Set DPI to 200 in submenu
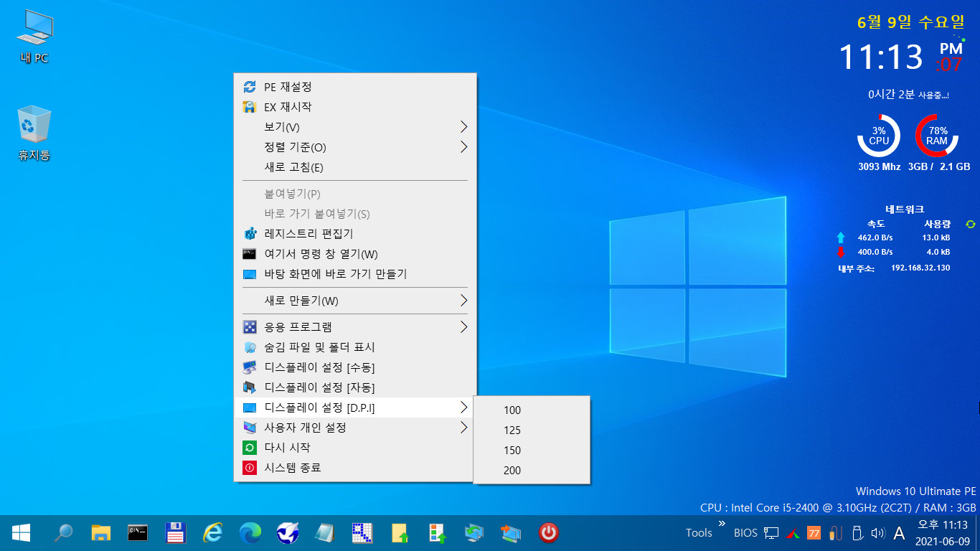Viewport: 980px width, 551px height. click(532, 471)
